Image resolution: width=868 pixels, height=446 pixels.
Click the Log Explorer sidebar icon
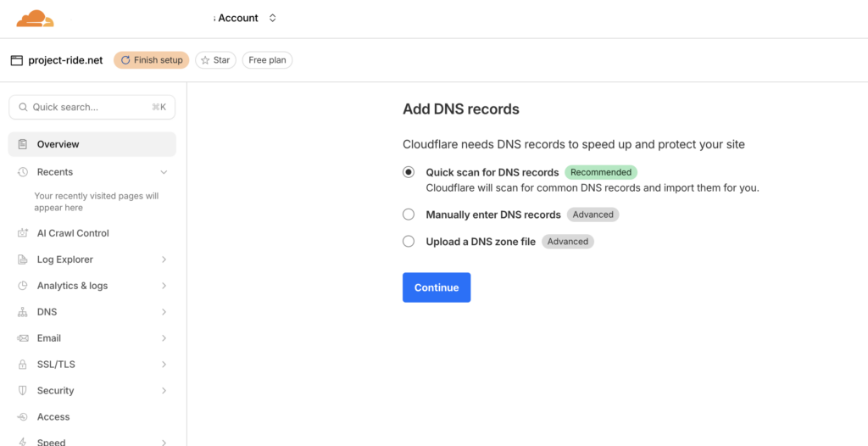click(22, 259)
